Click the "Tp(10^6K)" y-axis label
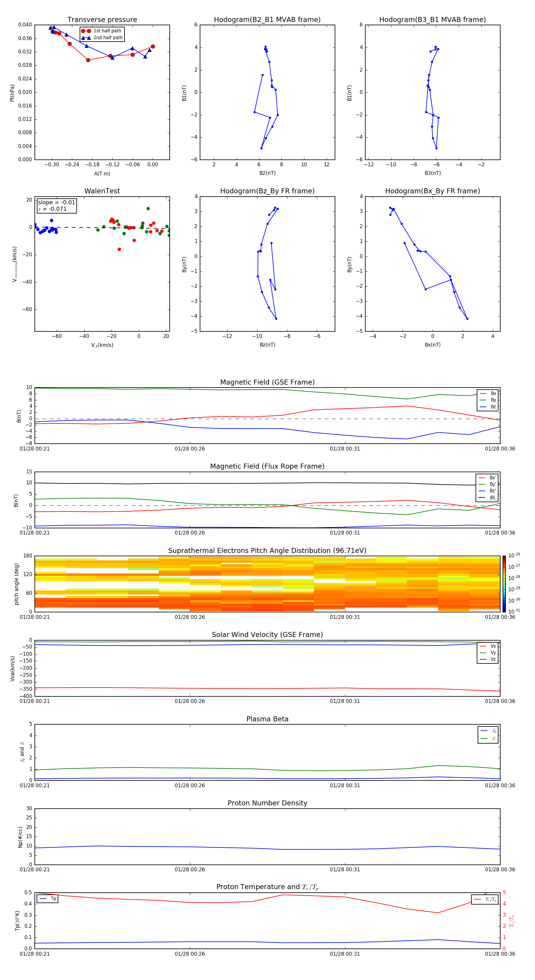535x980 pixels. 17,921
